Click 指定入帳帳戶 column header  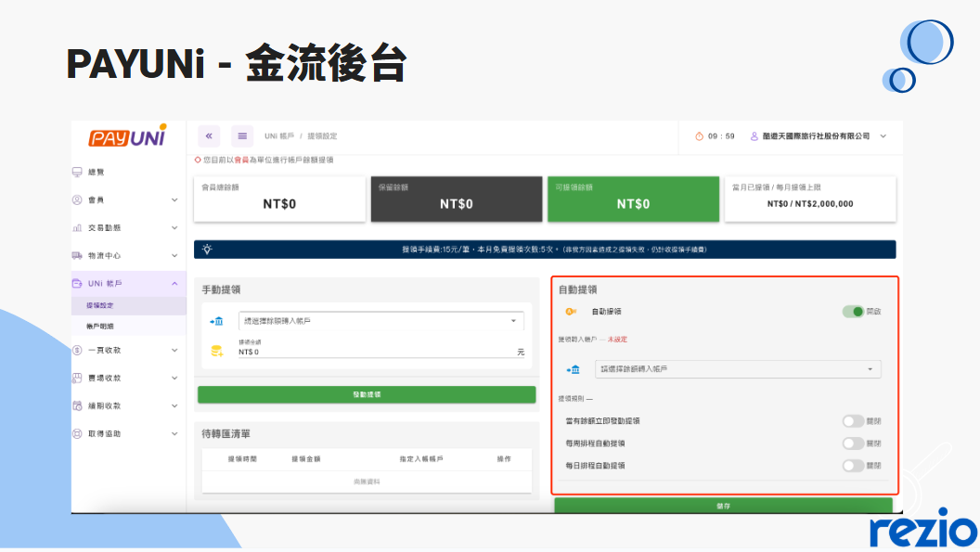tap(421, 459)
